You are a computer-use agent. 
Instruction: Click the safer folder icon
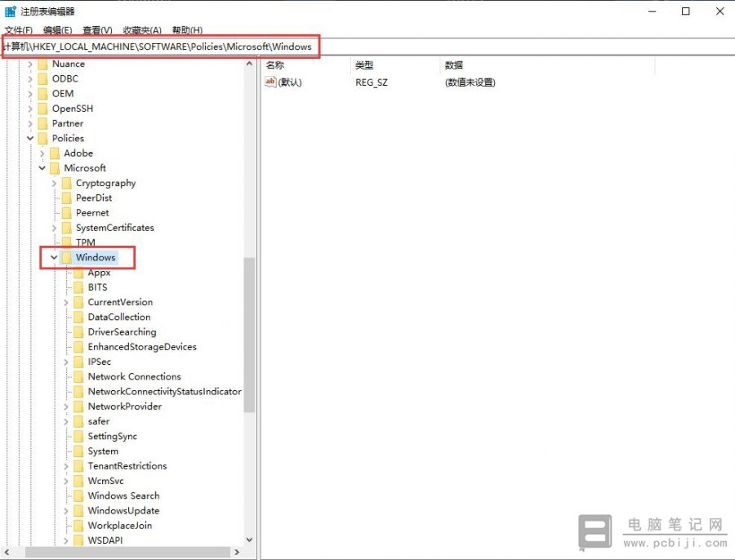point(78,421)
